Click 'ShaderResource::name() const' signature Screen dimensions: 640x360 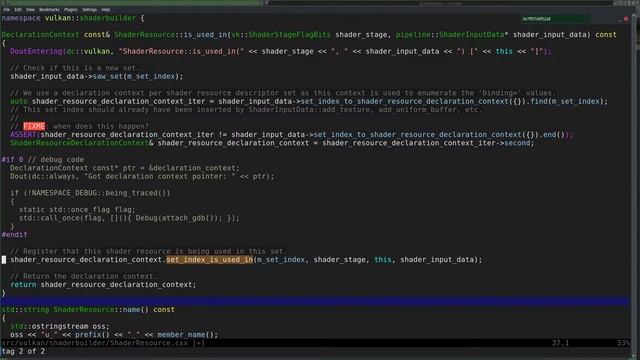click(114, 309)
